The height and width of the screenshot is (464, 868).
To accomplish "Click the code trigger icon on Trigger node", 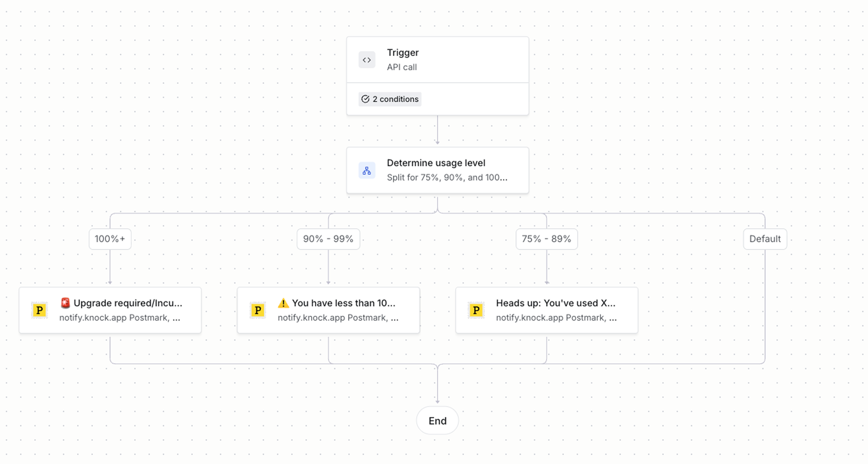I will point(367,60).
